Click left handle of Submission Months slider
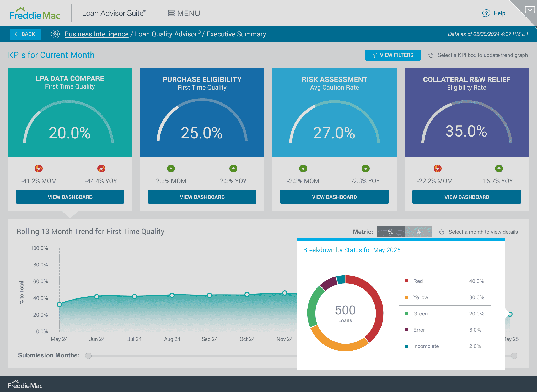Viewport: 537px width, 392px height. pyautogui.click(x=88, y=356)
